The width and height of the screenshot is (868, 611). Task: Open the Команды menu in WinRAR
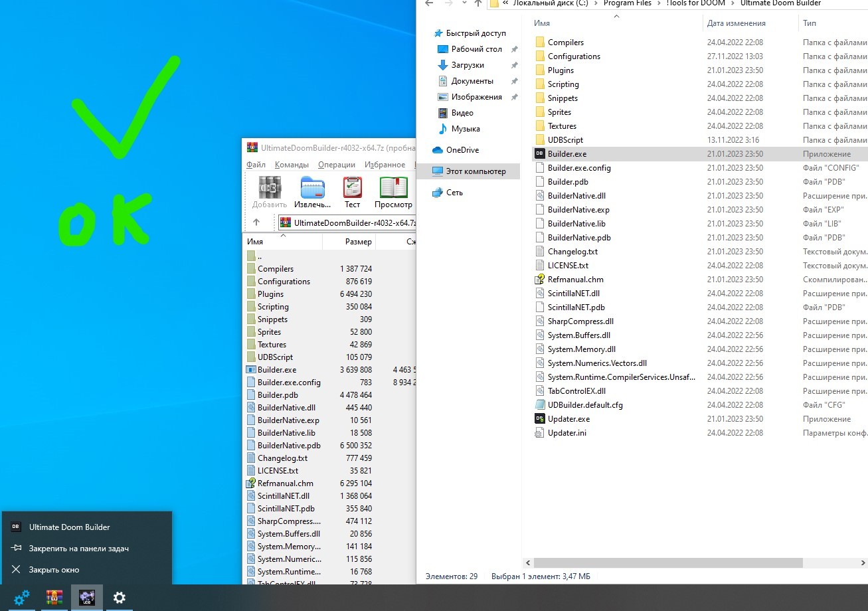[x=292, y=165]
